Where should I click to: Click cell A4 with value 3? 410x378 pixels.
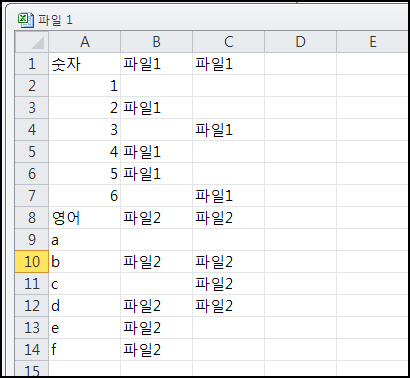pyautogui.click(x=85, y=130)
